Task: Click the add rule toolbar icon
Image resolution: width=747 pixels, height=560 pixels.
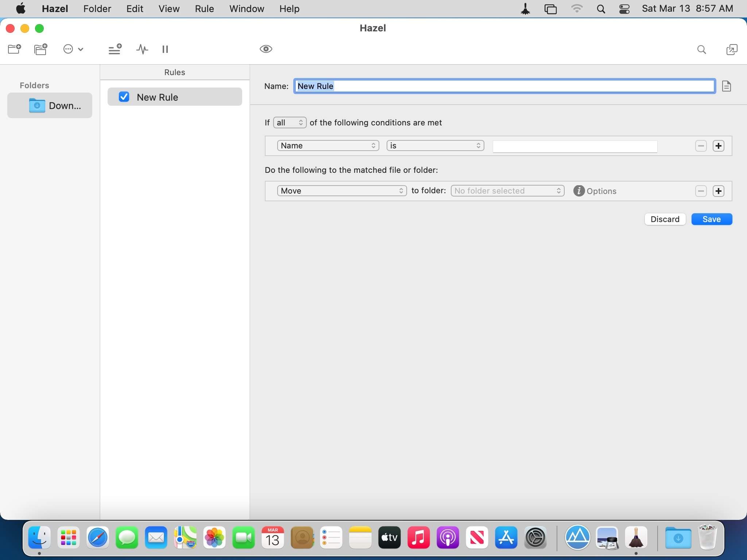Action: click(x=115, y=49)
